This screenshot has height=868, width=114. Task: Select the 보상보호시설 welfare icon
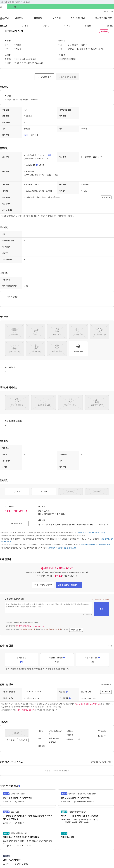[x=57, y=349]
